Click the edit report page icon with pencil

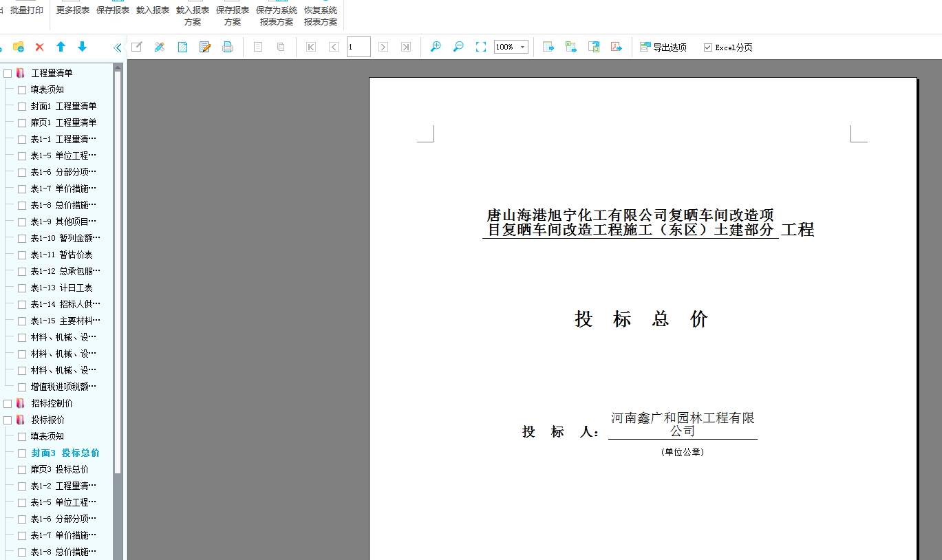(x=205, y=47)
